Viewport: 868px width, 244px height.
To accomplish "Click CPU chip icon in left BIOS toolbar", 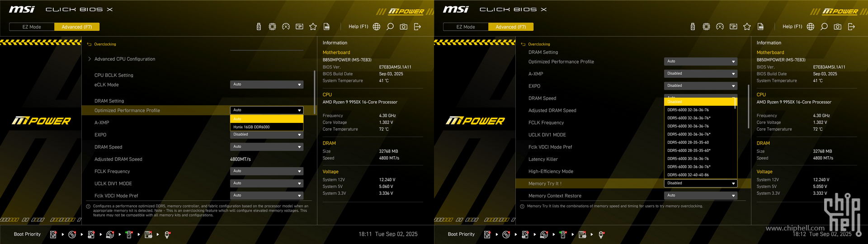I will 272,27.
